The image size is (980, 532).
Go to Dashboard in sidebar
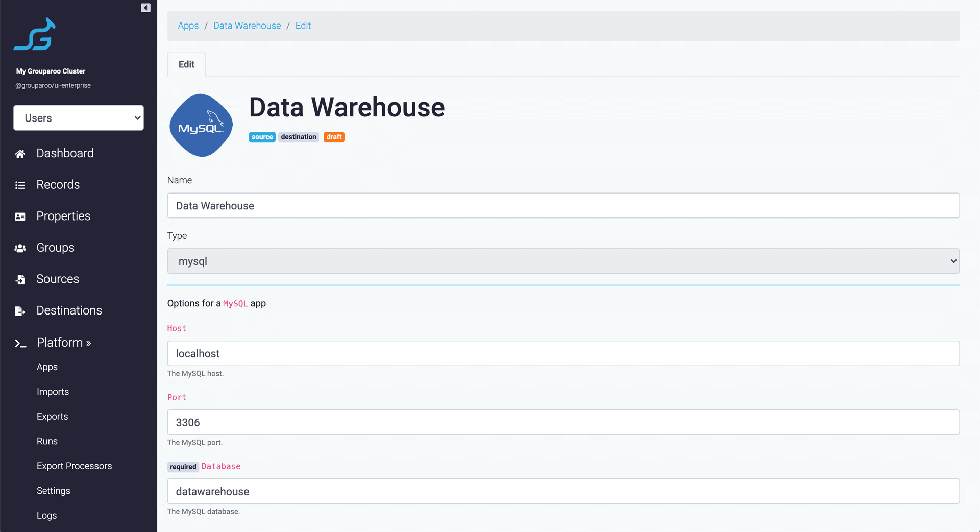65,153
